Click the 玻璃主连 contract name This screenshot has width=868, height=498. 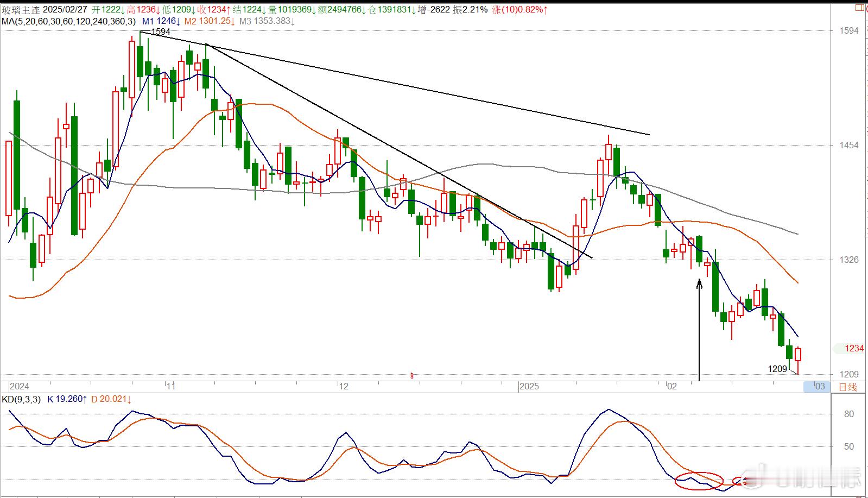coord(20,10)
